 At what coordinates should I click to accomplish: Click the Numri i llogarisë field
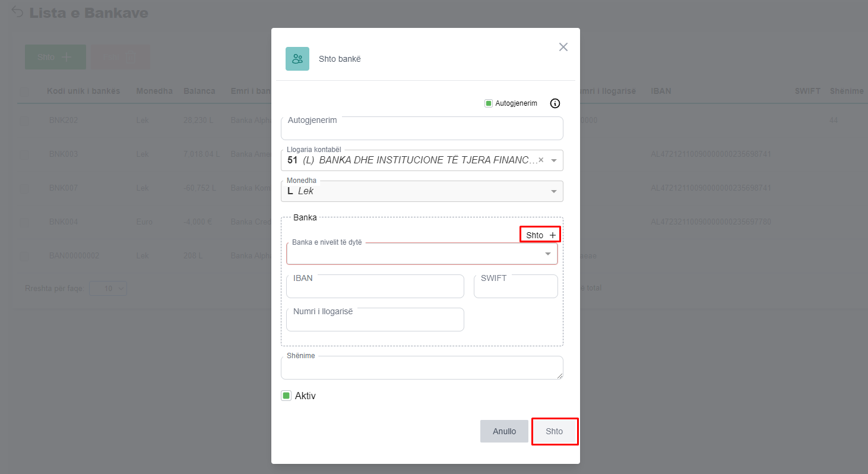375,320
